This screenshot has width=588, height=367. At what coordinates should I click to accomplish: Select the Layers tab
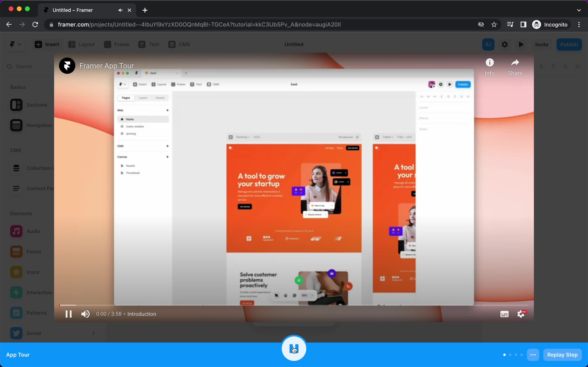[x=143, y=97]
